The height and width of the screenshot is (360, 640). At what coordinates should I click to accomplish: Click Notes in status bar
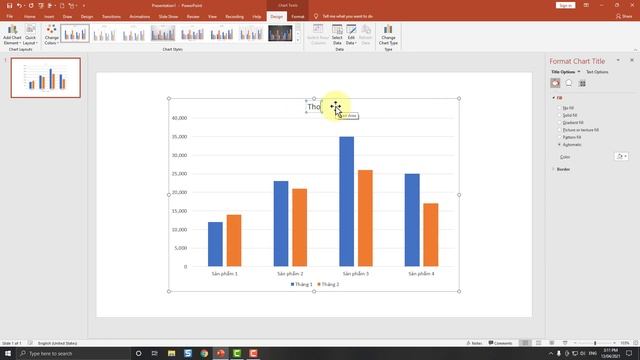(x=474, y=343)
